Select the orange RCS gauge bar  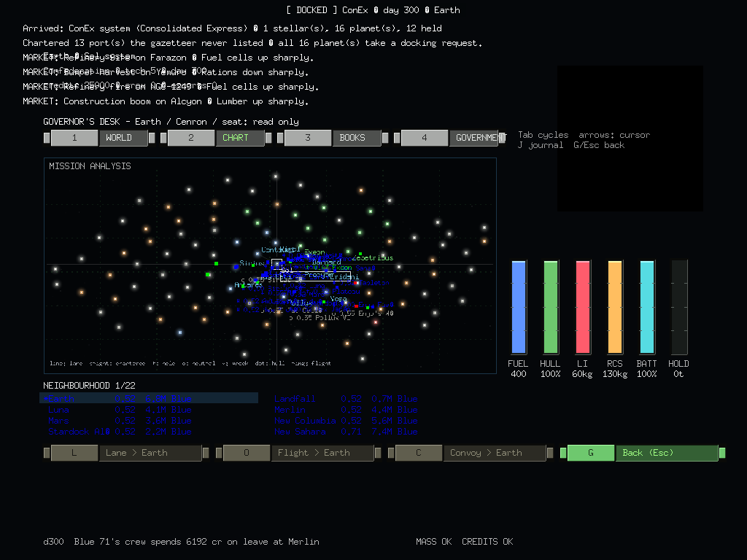click(615, 307)
